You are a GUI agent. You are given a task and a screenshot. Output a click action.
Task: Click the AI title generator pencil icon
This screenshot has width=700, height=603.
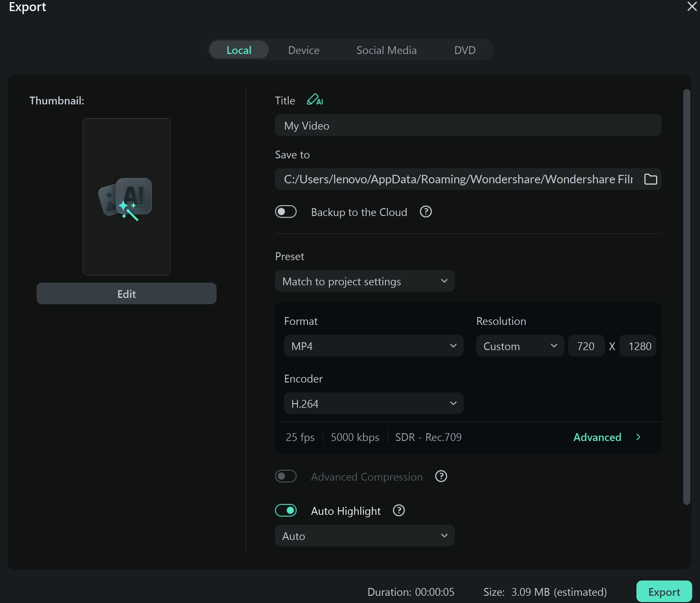point(315,100)
